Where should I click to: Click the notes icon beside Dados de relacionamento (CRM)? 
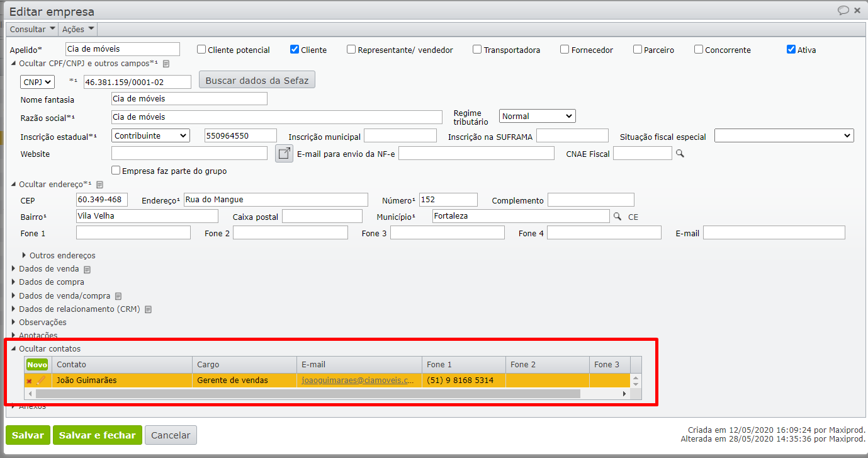coord(149,309)
